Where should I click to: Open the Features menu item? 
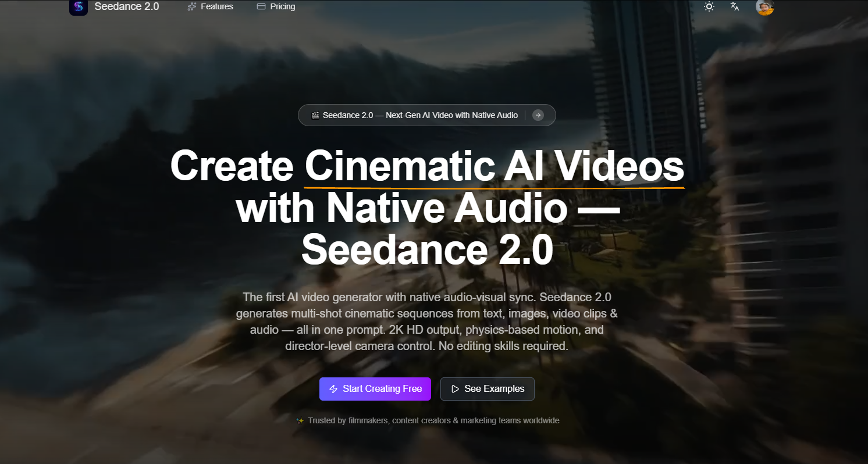[x=216, y=6]
